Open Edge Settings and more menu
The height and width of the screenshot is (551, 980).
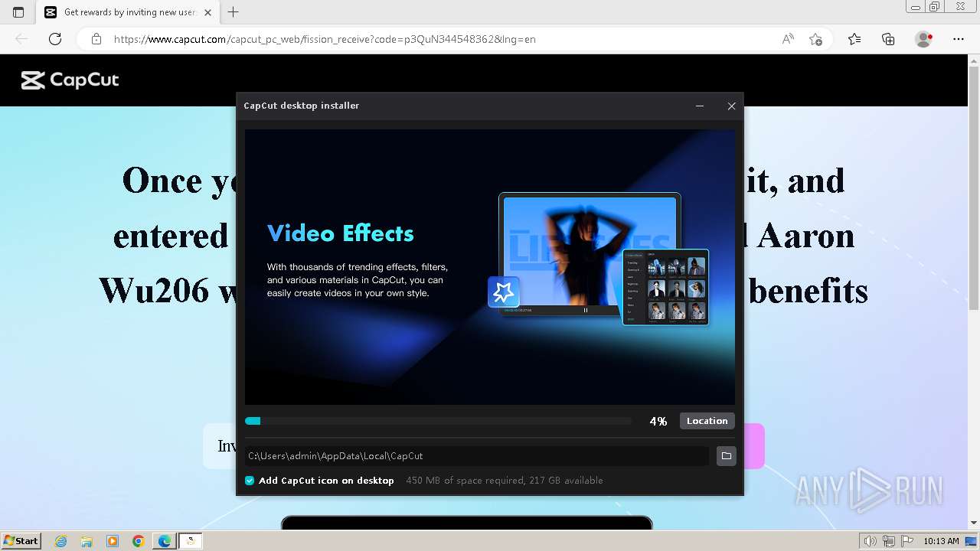click(958, 39)
